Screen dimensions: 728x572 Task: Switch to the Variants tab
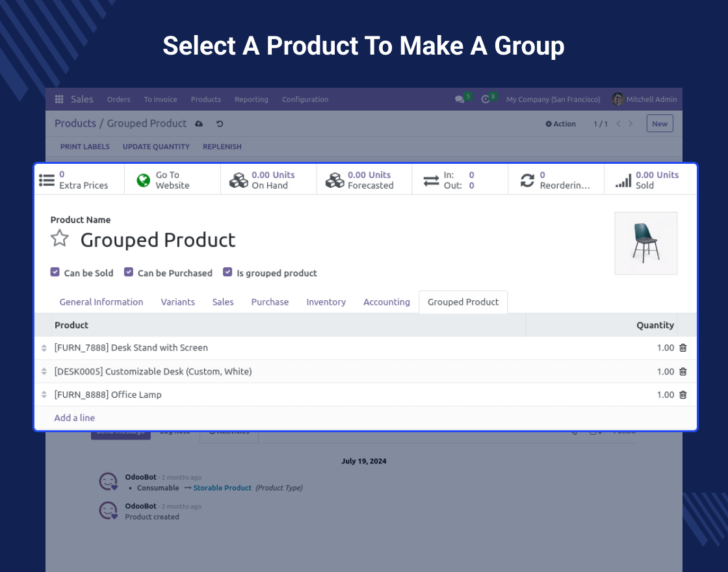pyautogui.click(x=178, y=302)
